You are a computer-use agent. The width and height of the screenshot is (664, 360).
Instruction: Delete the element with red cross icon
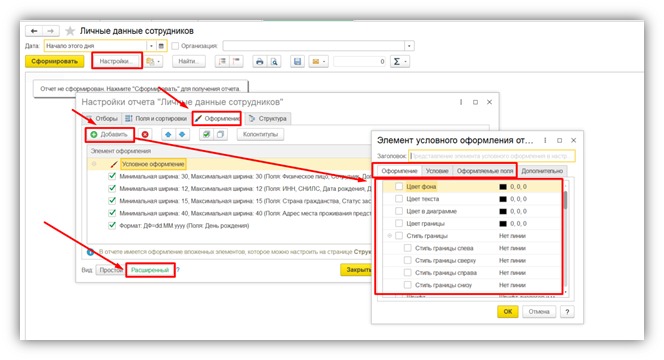145,134
